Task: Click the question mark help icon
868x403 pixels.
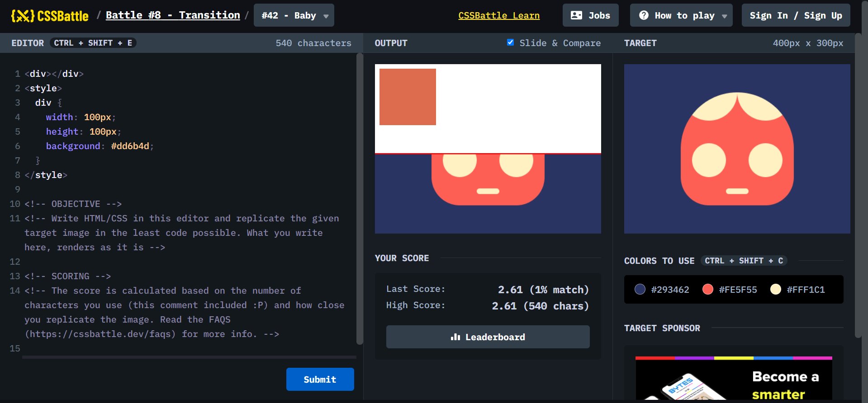Action: 644,15
